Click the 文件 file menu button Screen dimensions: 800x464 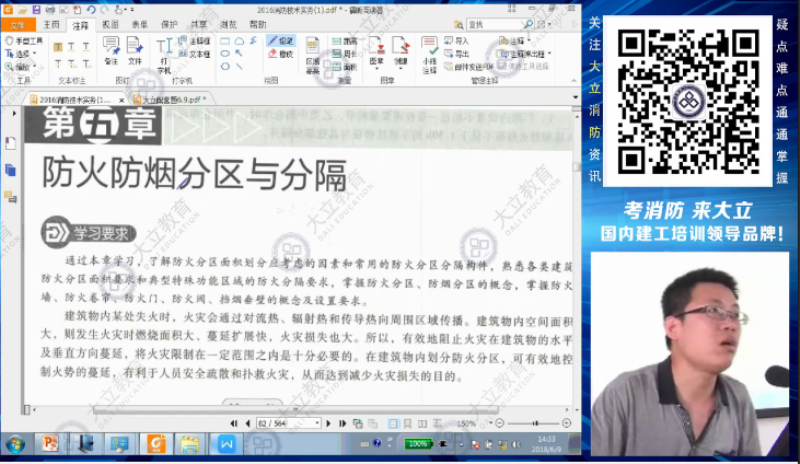(x=17, y=23)
